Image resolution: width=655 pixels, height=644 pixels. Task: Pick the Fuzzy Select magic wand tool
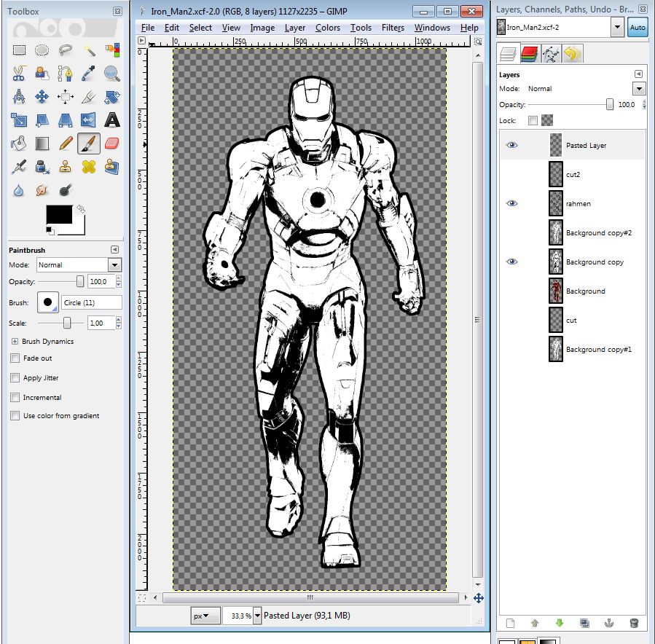point(89,50)
